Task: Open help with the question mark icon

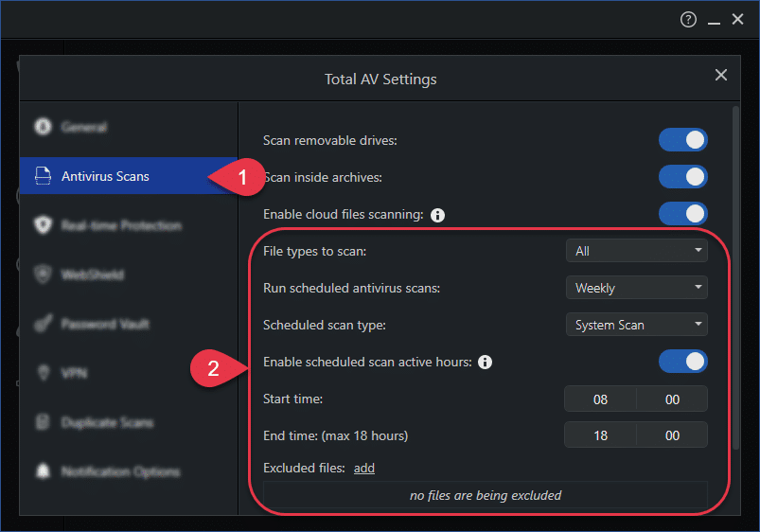Action: 688,20
